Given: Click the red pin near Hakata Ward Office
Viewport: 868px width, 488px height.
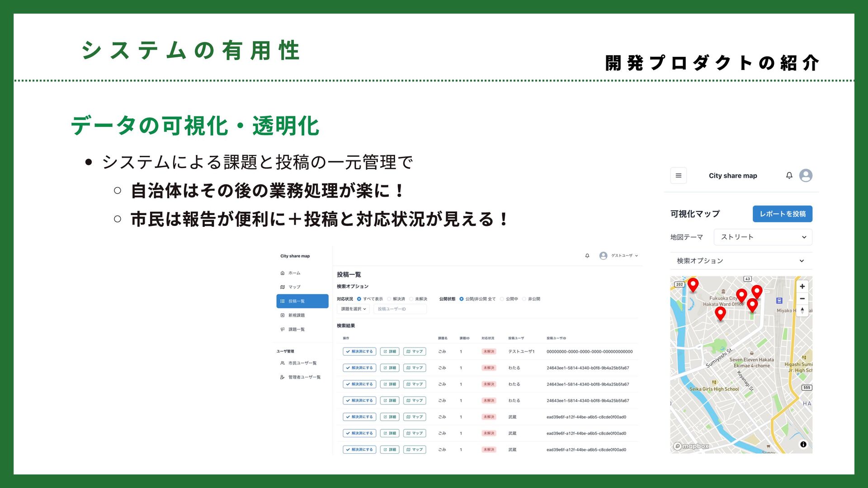Looking at the screenshot, I should click(x=741, y=296).
